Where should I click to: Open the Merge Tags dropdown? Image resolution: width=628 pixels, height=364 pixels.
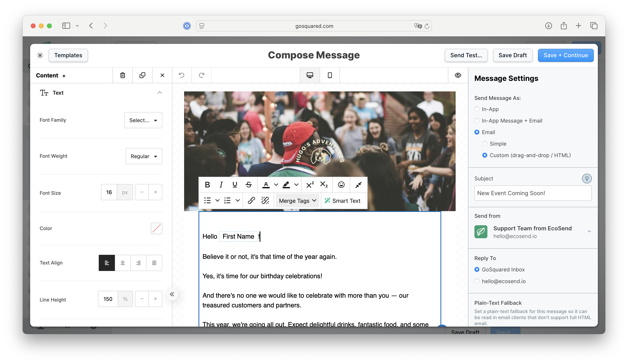[297, 201]
